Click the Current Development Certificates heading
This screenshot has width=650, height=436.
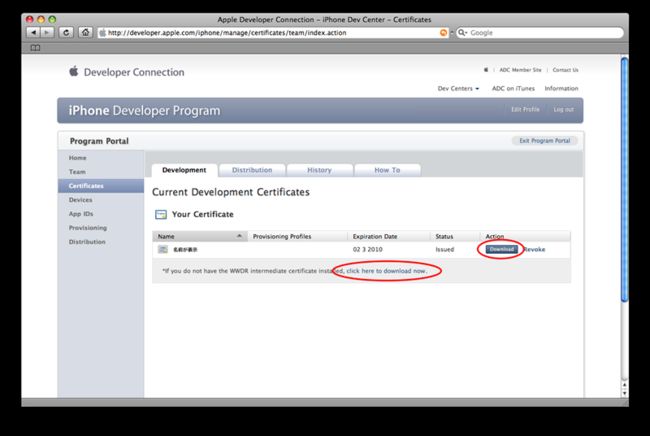click(x=230, y=192)
